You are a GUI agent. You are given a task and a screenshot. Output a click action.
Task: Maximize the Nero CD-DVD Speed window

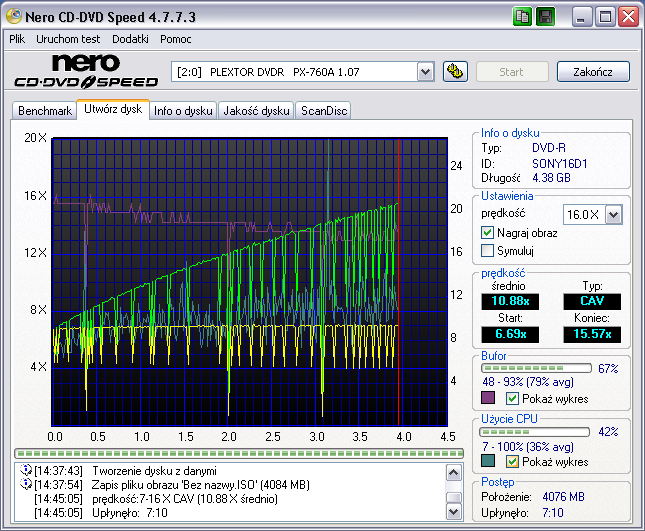606,17
